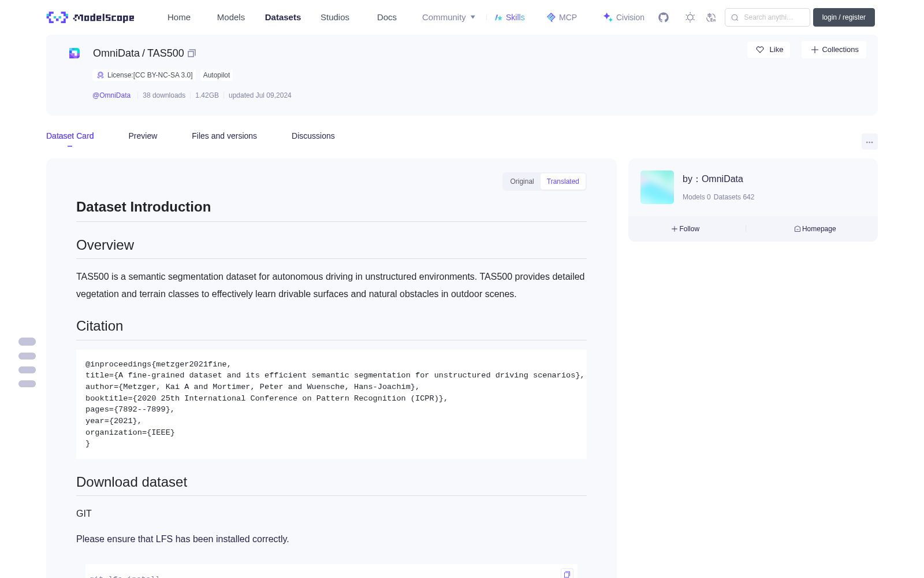
Task: Open Civision from the navbar
Action: pyautogui.click(x=624, y=17)
